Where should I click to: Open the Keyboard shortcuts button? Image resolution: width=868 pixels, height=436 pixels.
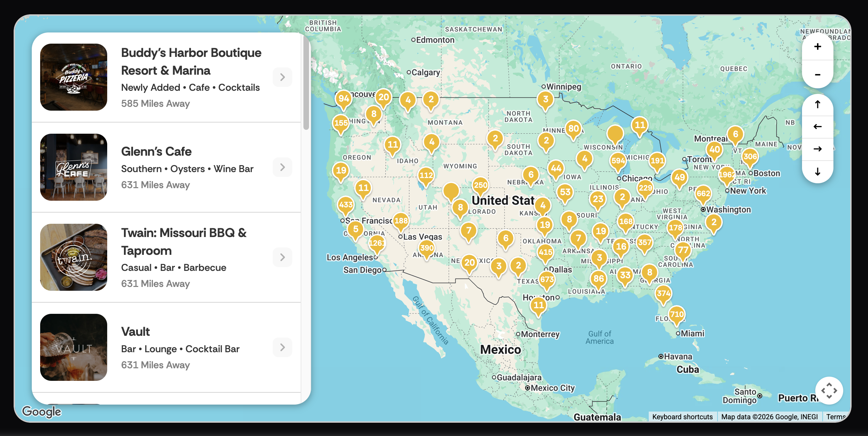(x=682, y=416)
